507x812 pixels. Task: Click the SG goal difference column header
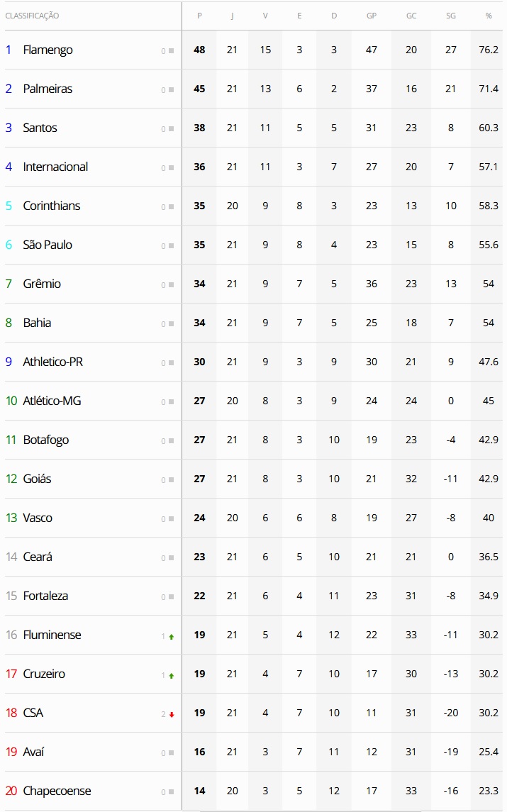451,16
